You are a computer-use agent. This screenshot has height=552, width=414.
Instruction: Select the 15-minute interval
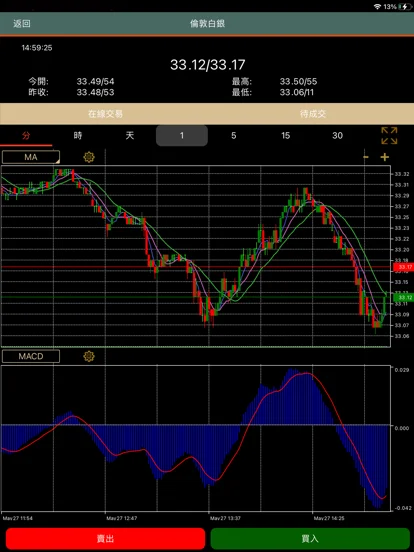click(x=286, y=136)
